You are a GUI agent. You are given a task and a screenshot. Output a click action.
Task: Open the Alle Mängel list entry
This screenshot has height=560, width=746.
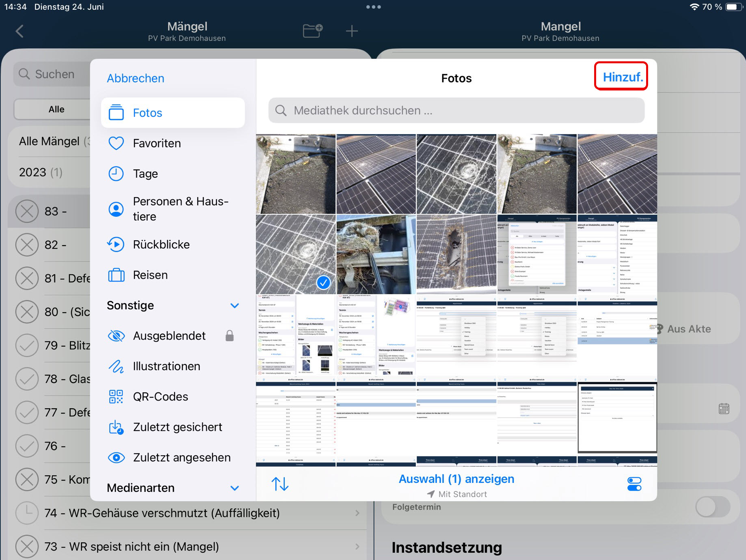coord(54,141)
